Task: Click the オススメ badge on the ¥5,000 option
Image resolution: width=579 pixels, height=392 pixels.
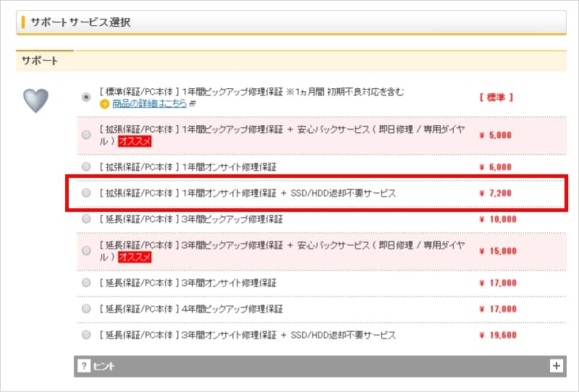Action: 135,141
